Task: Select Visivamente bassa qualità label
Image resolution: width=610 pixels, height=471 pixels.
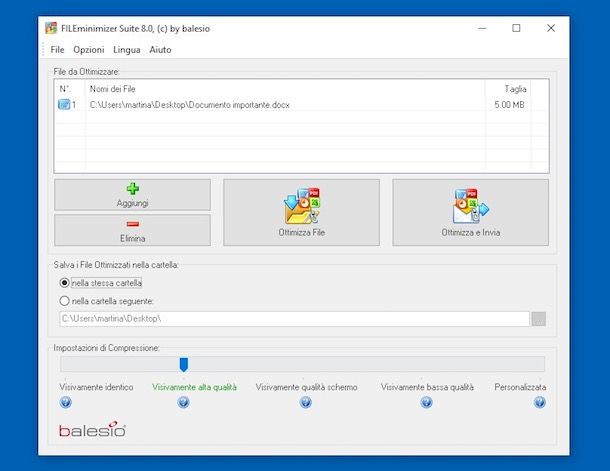Action: (x=427, y=387)
